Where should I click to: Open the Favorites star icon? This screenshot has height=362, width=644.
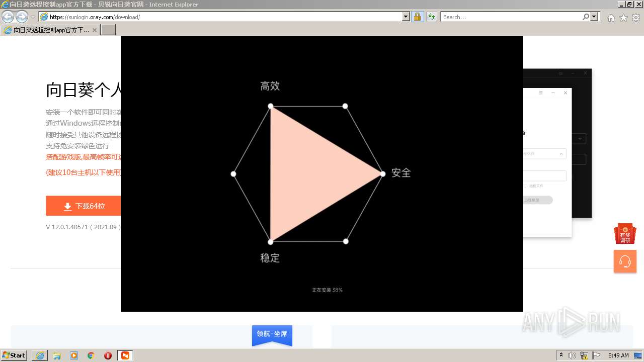click(623, 18)
